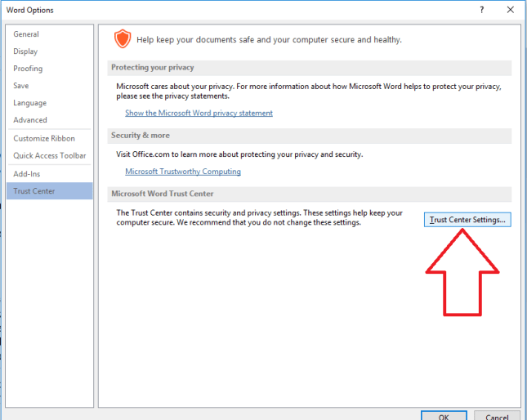Select the Display category
This screenshot has height=420, width=527.
(25, 51)
